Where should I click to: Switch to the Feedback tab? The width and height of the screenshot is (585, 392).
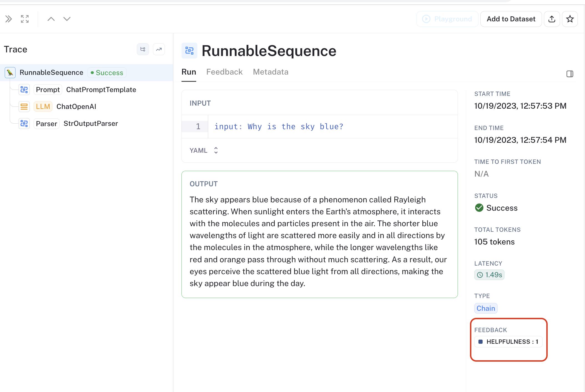[225, 72]
